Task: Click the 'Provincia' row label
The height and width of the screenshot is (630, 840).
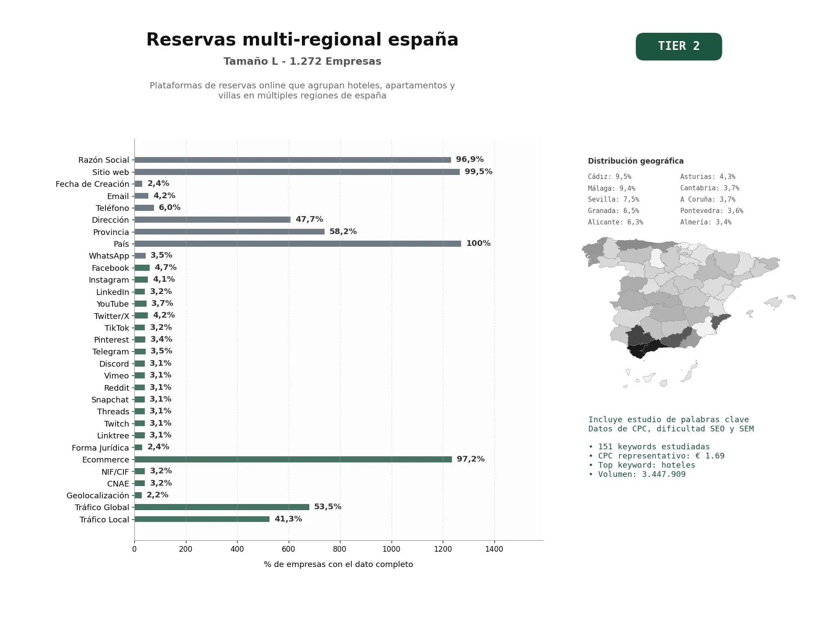Action: 111,232
